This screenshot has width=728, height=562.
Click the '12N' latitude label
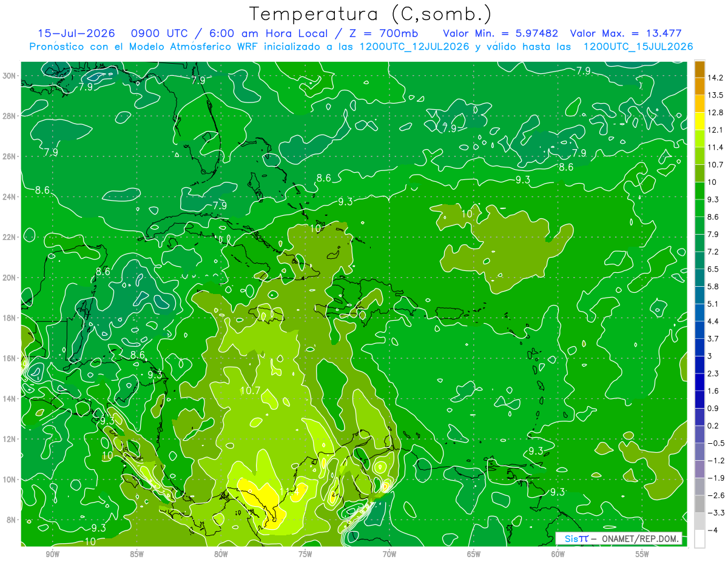[x=9, y=439]
